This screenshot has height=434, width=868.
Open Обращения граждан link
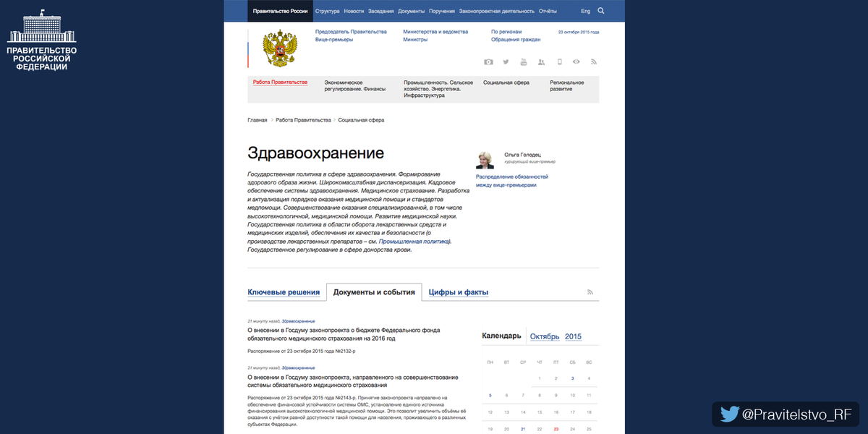pos(516,40)
